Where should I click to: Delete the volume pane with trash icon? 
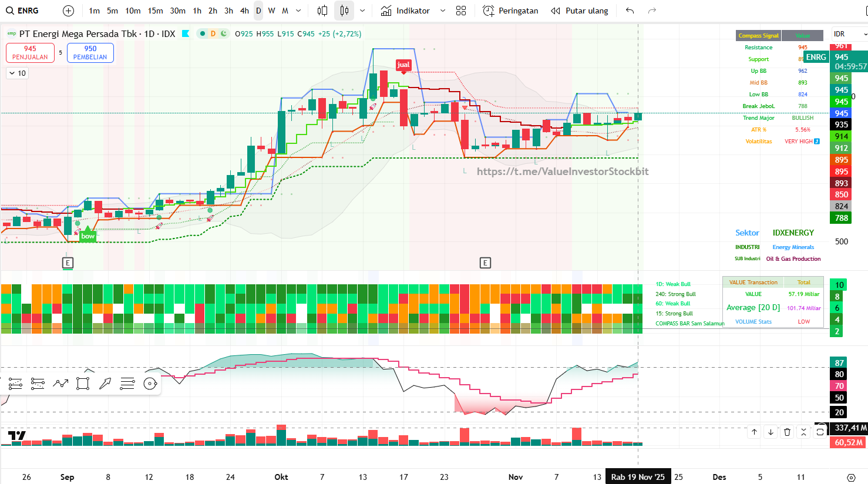click(788, 432)
